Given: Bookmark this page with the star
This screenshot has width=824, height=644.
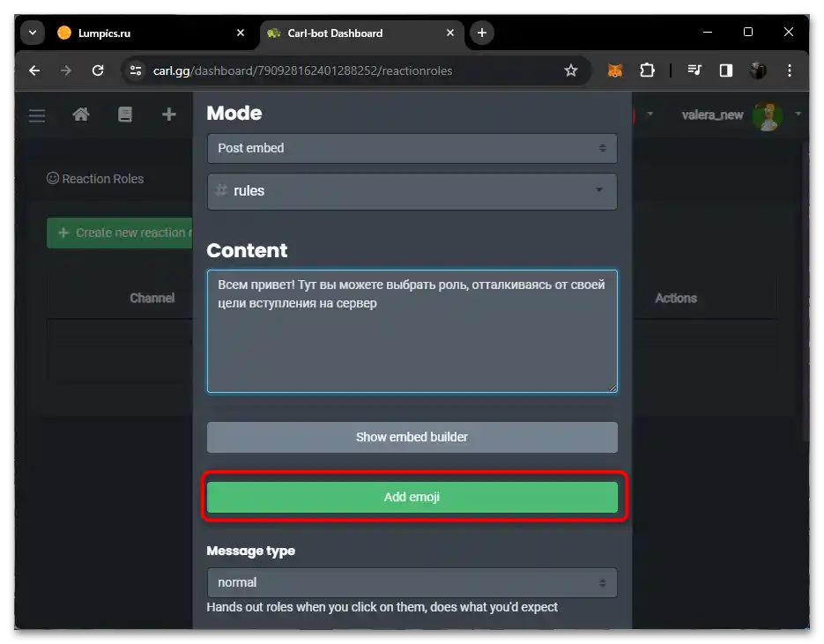Looking at the screenshot, I should point(571,70).
